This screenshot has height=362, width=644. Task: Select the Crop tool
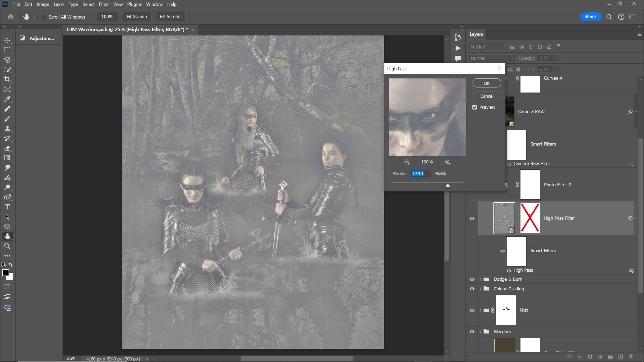click(x=7, y=79)
